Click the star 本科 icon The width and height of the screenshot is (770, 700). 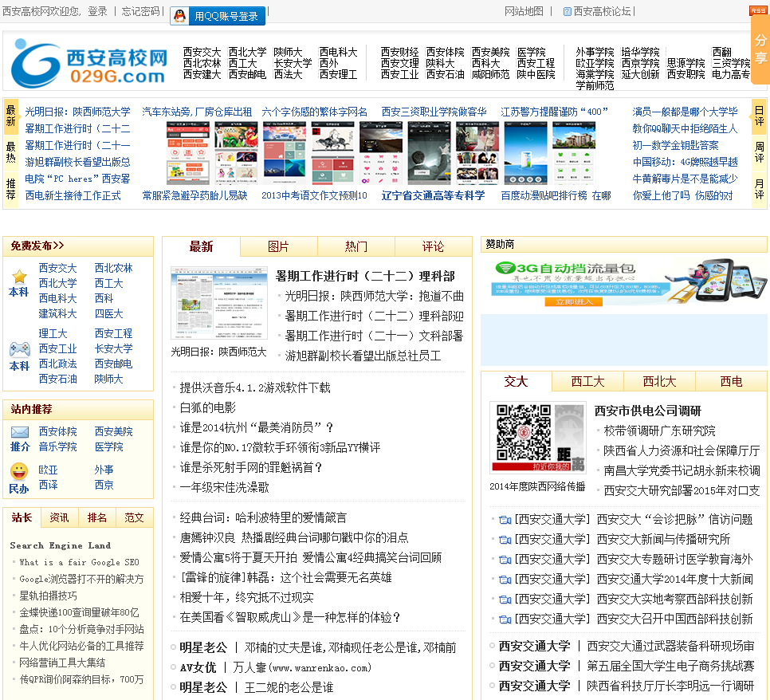pyautogui.click(x=19, y=277)
